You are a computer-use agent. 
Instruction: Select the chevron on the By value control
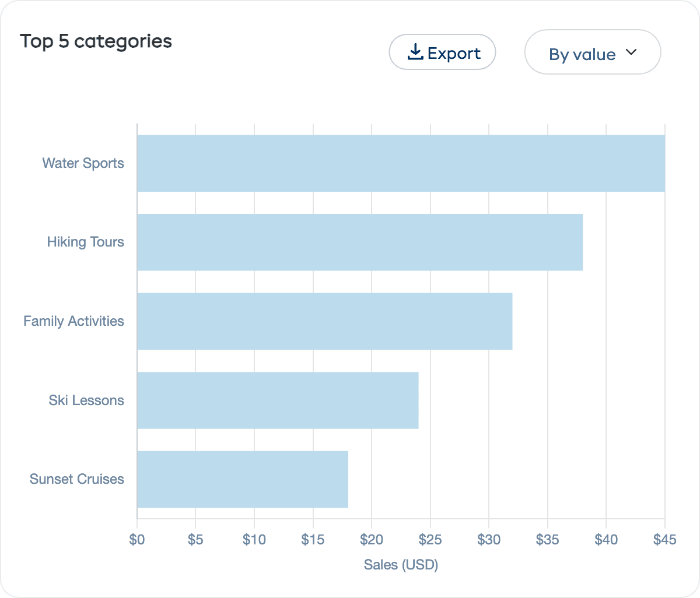(631, 52)
